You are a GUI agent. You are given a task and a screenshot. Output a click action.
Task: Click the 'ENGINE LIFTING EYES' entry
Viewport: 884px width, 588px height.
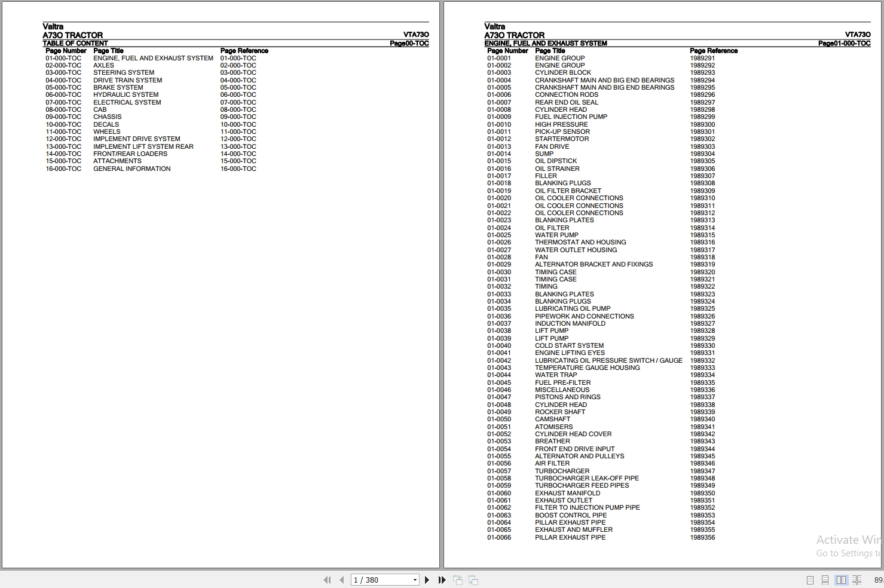(570, 353)
